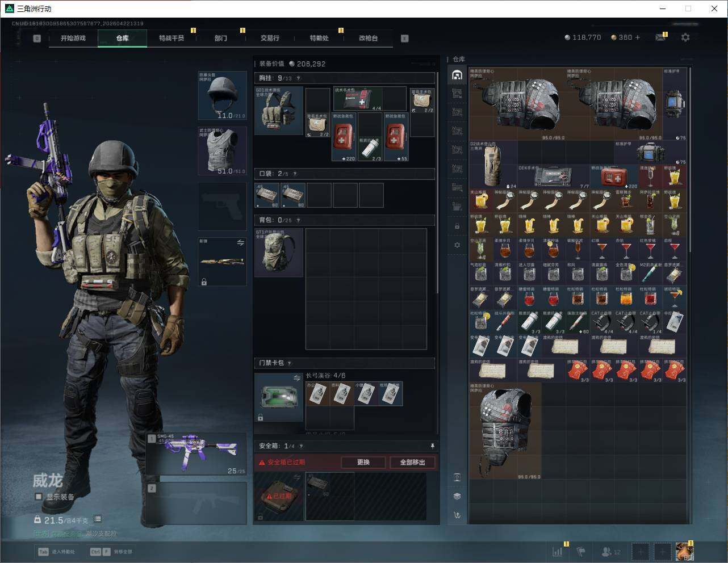Image resolution: width=728 pixels, height=563 pixels.
Task: Click the help icon next to 胸挂
Action: 298,78
